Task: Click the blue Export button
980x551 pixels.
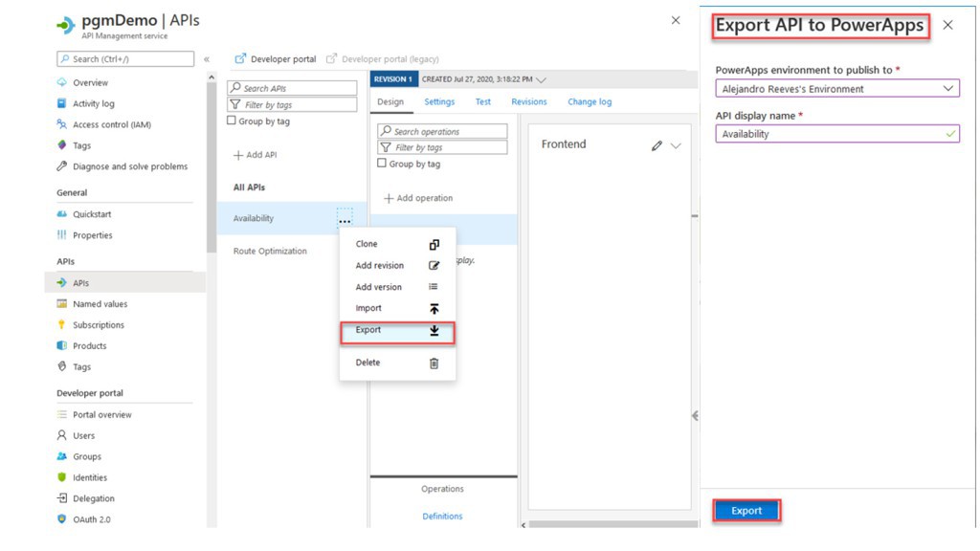Action: point(746,511)
